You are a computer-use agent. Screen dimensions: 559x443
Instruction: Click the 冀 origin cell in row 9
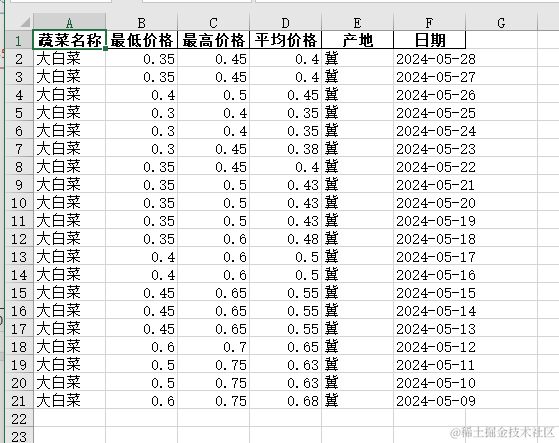point(358,184)
